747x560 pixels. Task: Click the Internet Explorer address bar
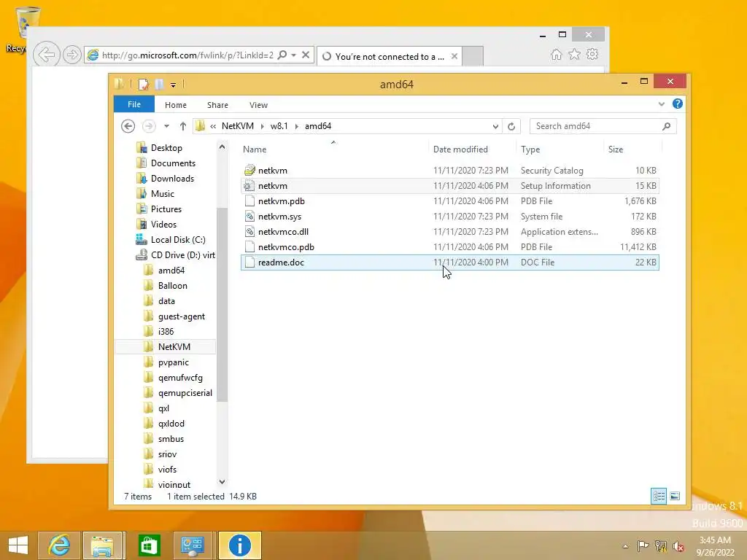pos(187,55)
